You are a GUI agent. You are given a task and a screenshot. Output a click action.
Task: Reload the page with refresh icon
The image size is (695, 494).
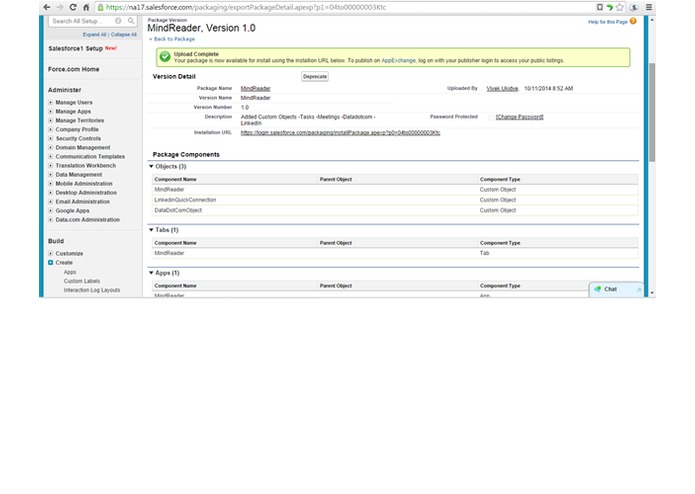[x=73, y=7]
